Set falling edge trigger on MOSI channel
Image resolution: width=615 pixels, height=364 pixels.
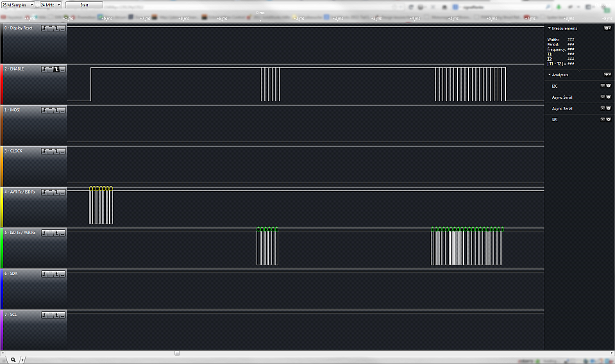point(56,110)
